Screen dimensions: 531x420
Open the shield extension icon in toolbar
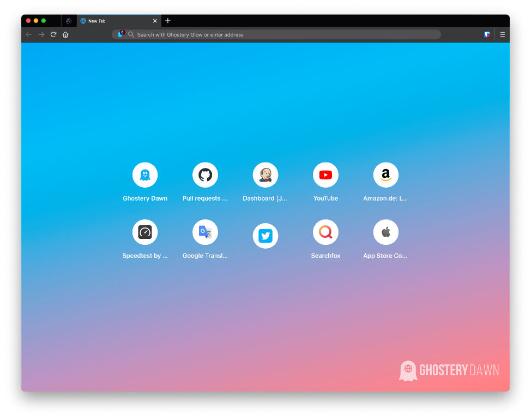coord(487,34)
